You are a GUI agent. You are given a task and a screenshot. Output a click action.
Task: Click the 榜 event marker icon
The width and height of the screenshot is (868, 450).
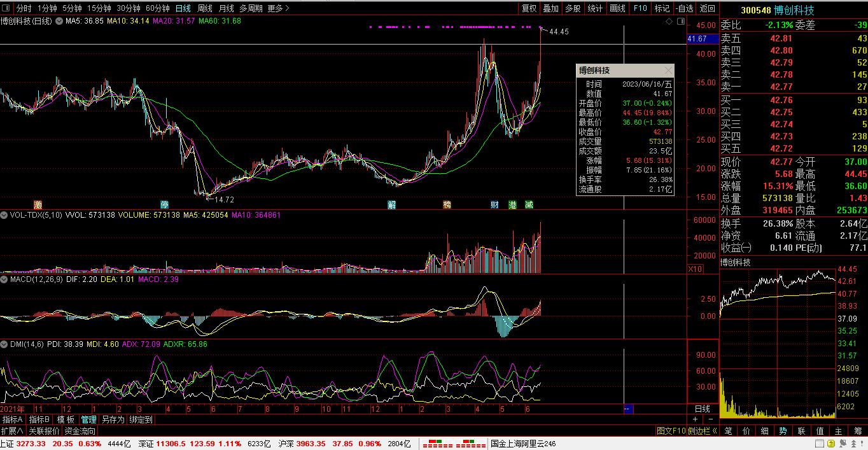[447, 205]
